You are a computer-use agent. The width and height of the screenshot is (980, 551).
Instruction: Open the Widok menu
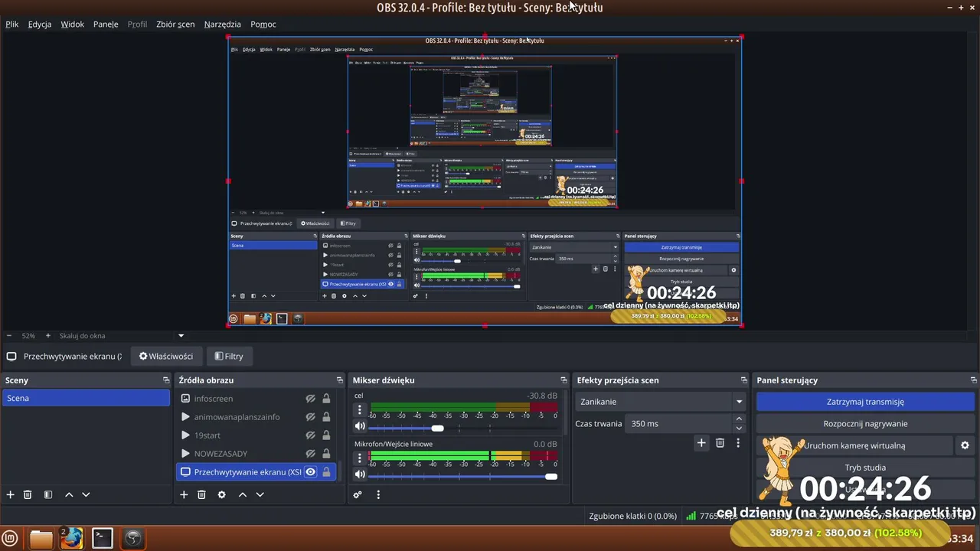point(73,24)
